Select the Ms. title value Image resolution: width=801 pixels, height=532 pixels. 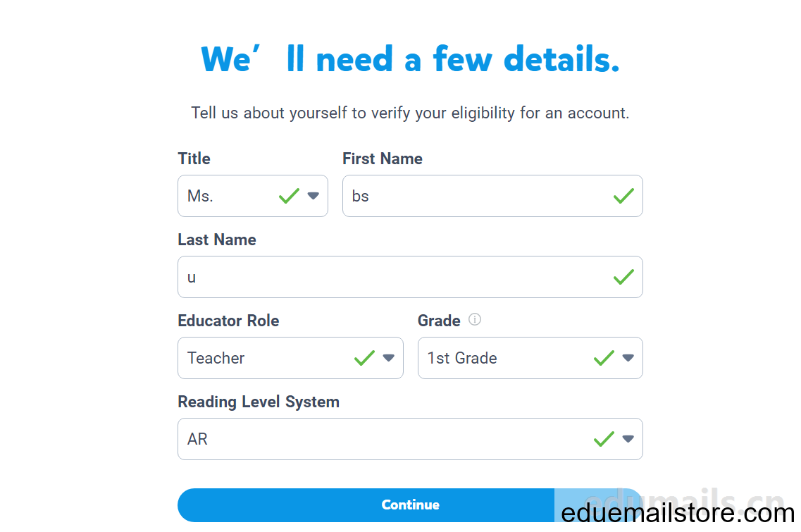200,197
